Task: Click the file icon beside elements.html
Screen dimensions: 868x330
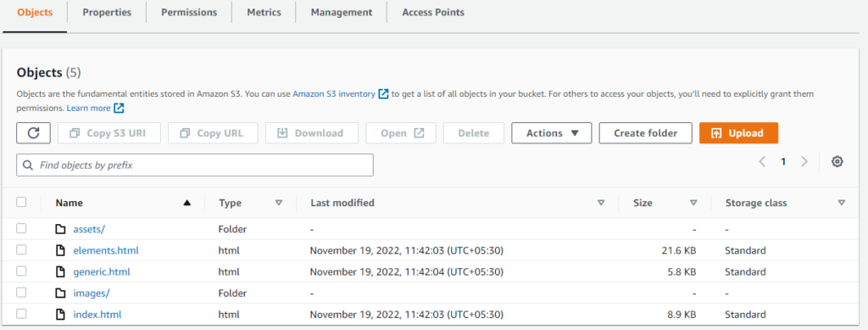Action: point(61,250)
